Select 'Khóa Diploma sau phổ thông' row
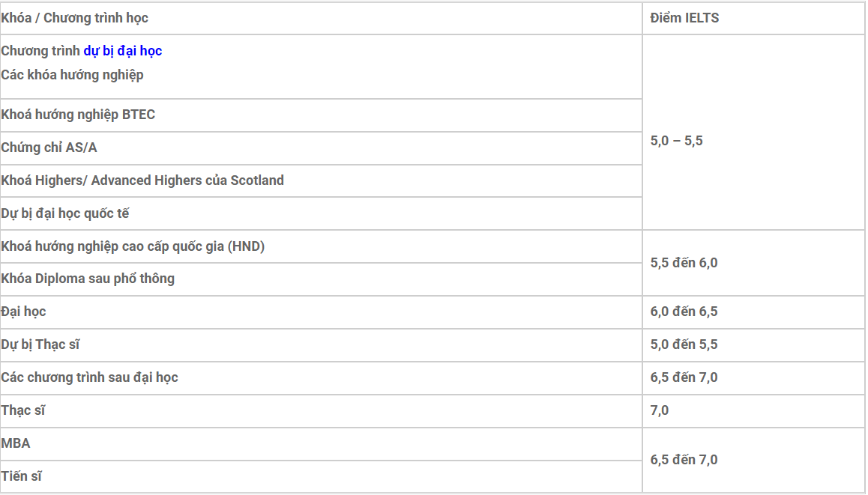 pos(88,279)
